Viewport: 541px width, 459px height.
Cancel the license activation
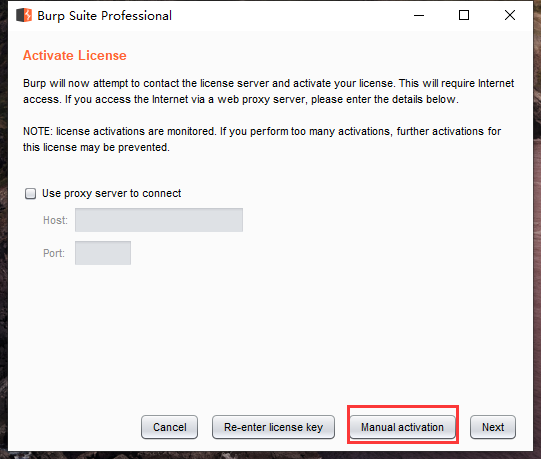(169, 427)
